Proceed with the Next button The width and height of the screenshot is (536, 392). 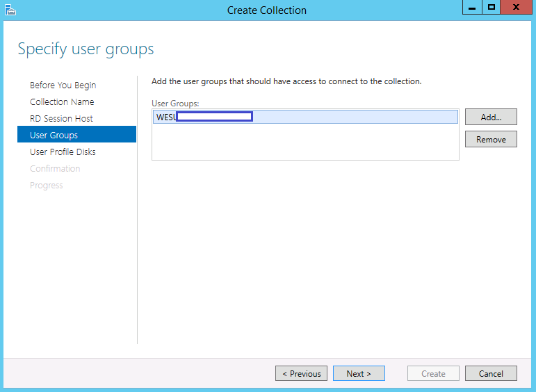[359, 373]
